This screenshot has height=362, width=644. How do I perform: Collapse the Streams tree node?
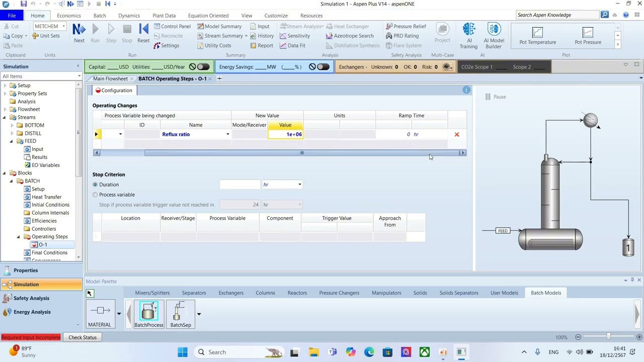[5, 117]
